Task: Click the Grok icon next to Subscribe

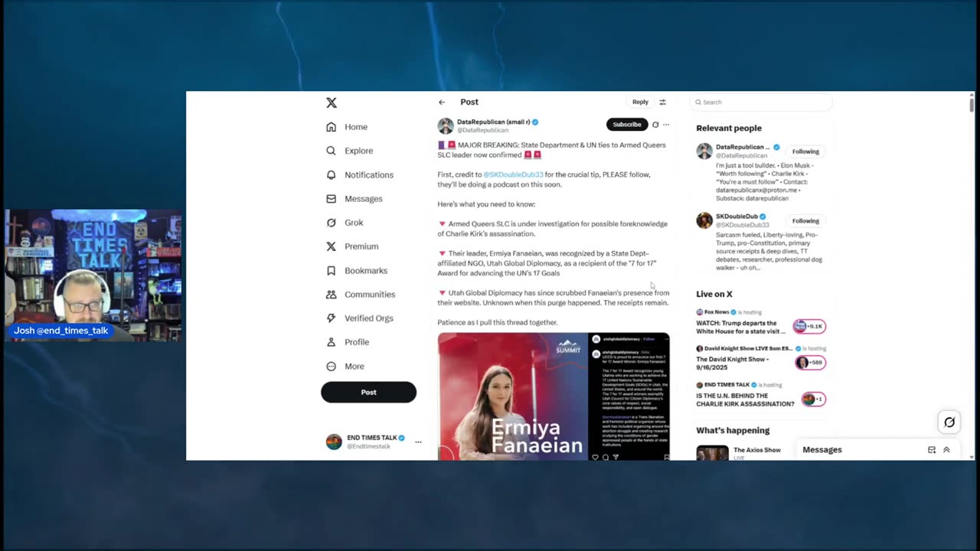Action: 655,124
